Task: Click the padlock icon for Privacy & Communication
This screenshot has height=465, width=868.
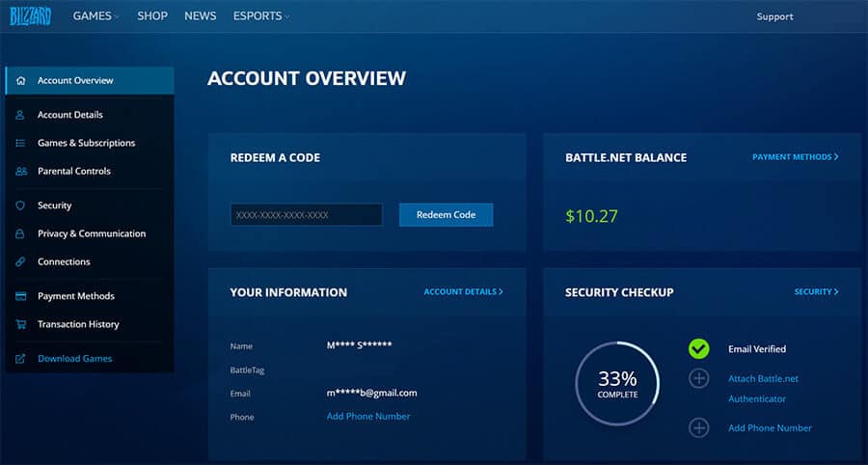Action: (20, 233)
